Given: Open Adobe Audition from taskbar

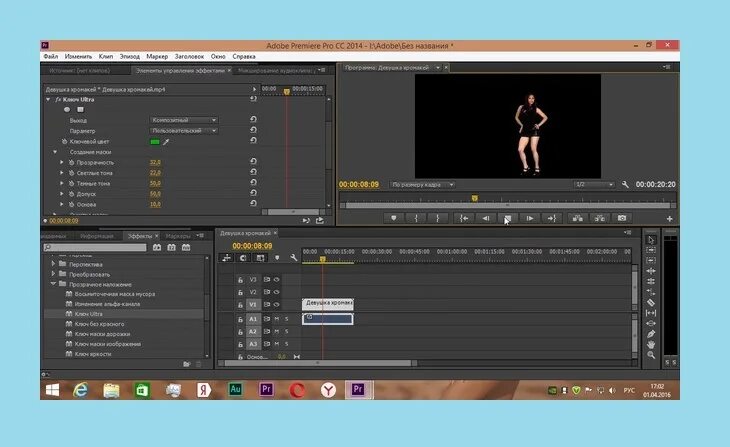Looking at the screenshot, I should (236, 390).
